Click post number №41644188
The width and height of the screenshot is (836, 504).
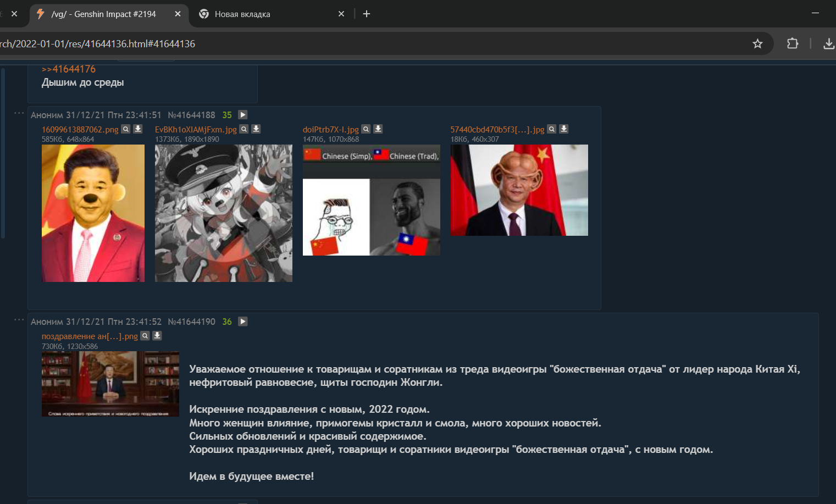191,115
